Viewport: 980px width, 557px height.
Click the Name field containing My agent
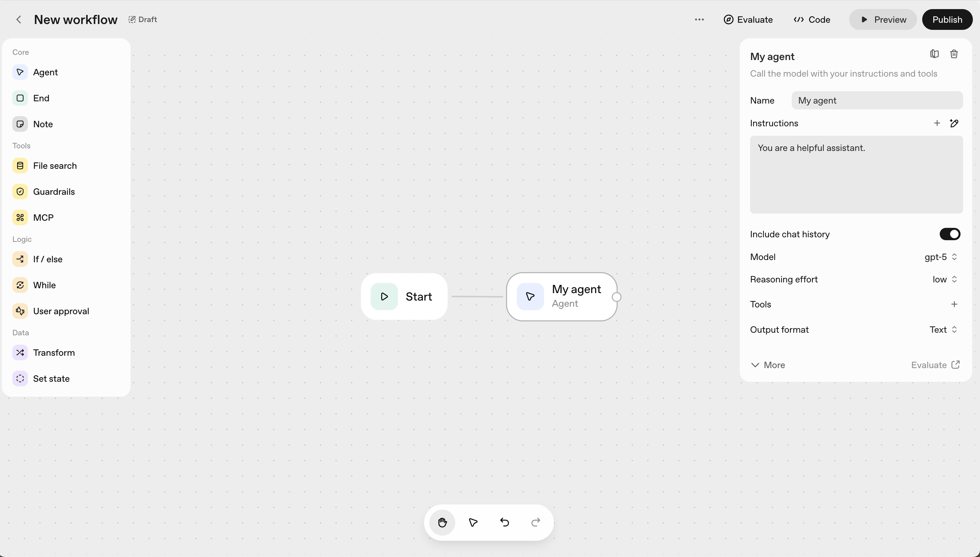(877, 100)
